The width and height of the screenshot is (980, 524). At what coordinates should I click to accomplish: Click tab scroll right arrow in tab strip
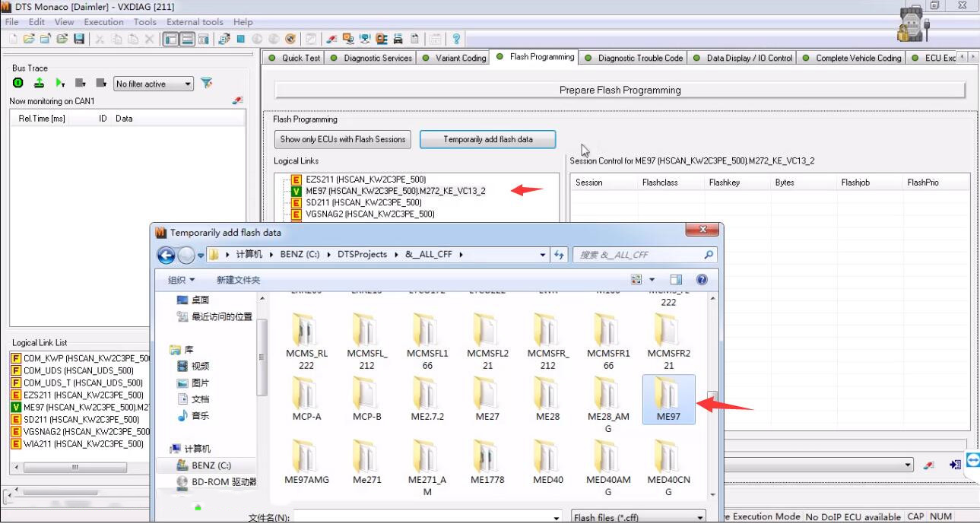(972, 57)
